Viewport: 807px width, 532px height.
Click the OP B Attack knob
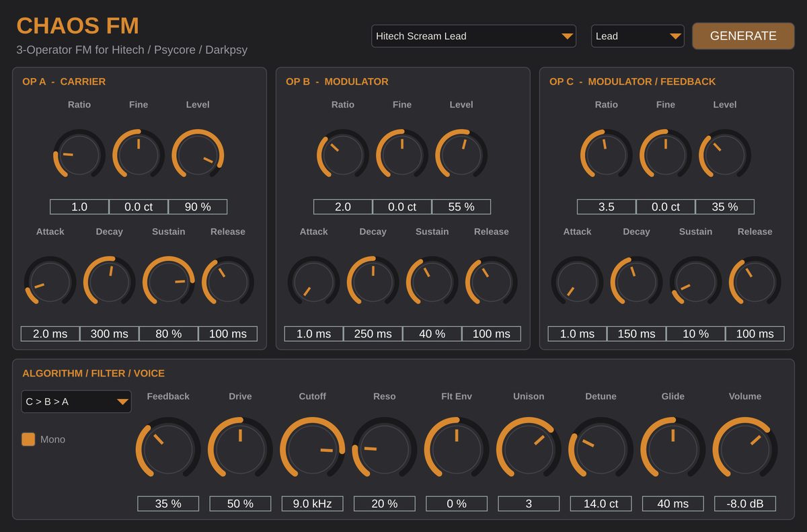[314, 282]
